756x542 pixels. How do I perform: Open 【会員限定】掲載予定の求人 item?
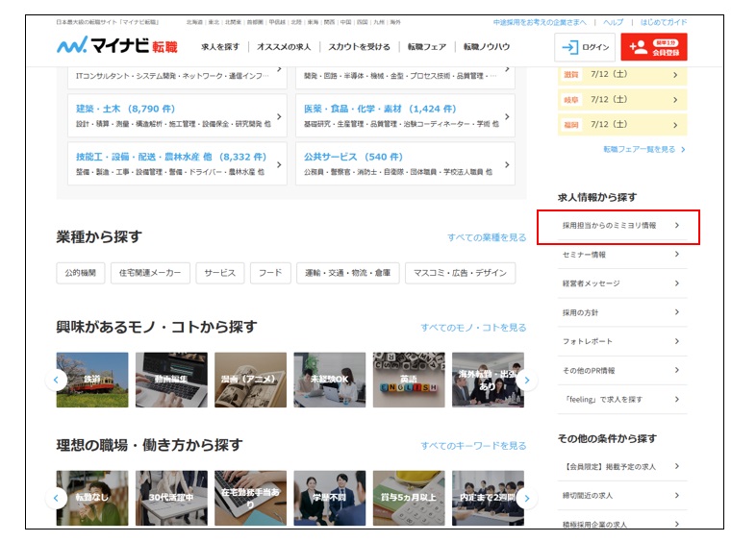point(622,466)
